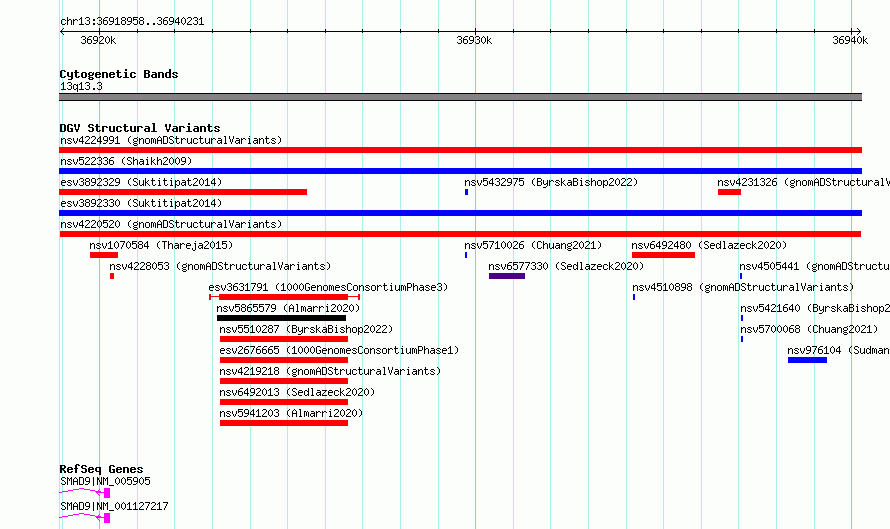Image resolution: width=890 pixels, height=529 pixels.
Task: Open nsv4220520 gnomAD variant label
Action: click(171, 224)
